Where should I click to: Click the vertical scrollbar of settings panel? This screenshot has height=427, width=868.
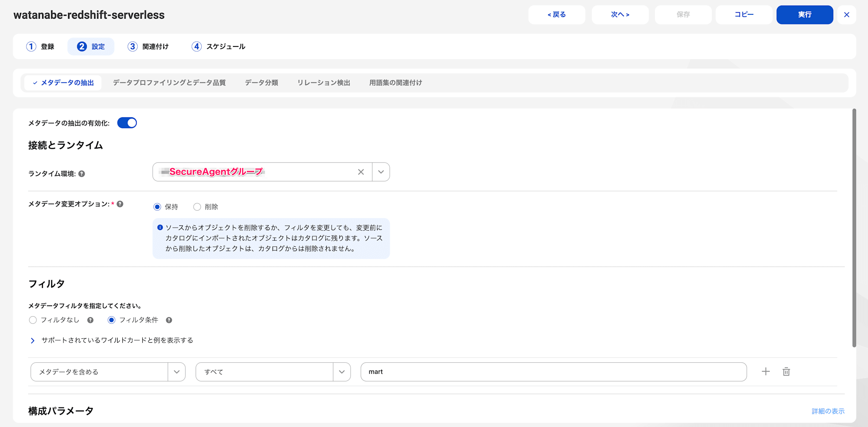(854, 228)
